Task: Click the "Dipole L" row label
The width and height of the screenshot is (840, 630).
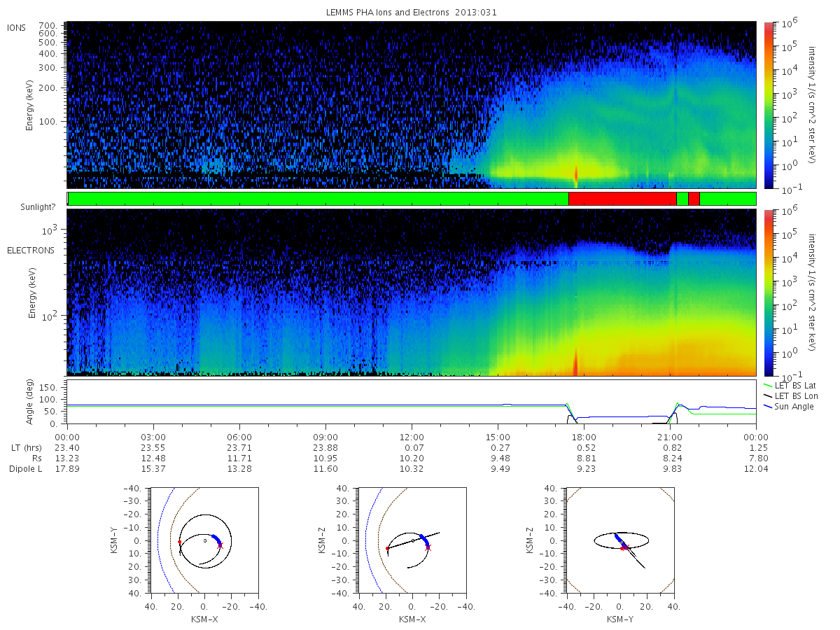Action: pos(25,468)
